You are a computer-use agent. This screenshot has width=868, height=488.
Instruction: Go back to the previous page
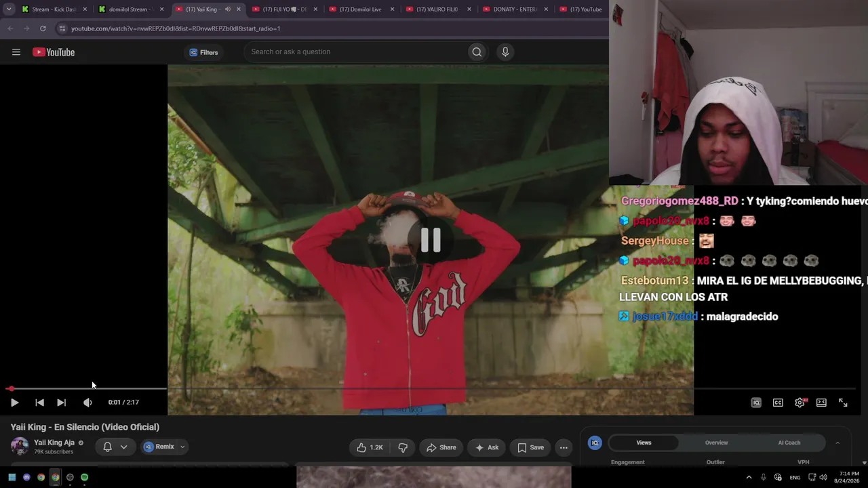pos(10,28)
